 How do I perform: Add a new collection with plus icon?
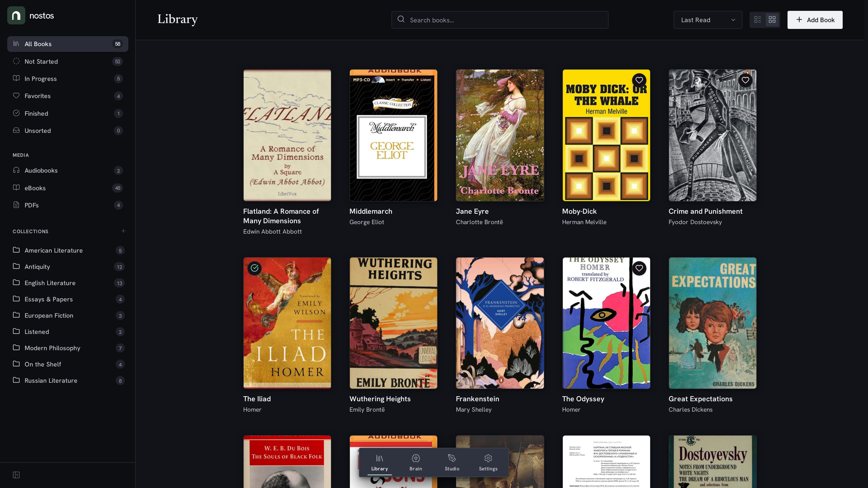pos(123,231)
